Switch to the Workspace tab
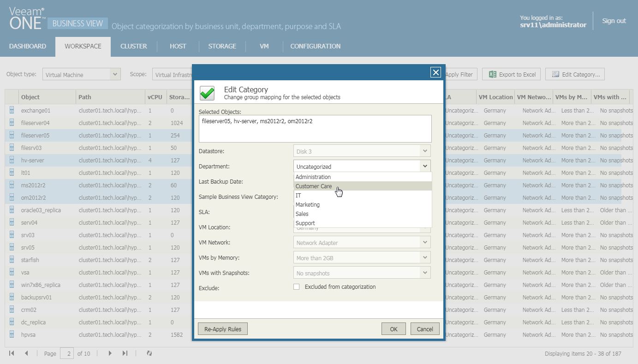The image size is (638, 364). point(83,47)
